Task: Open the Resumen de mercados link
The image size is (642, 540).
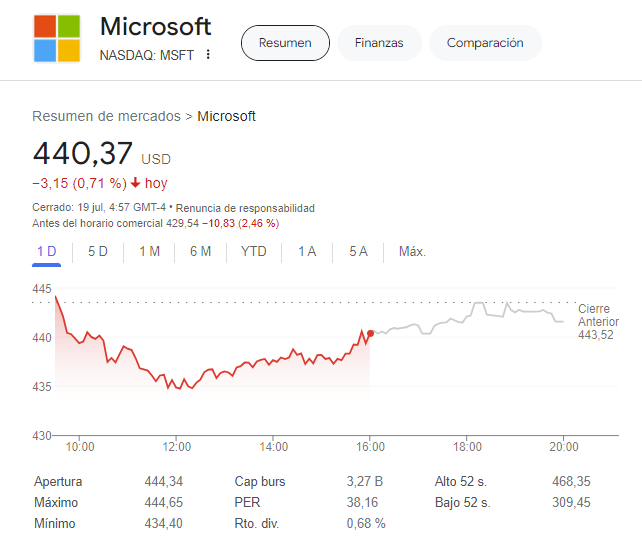Action: (106, 116)
